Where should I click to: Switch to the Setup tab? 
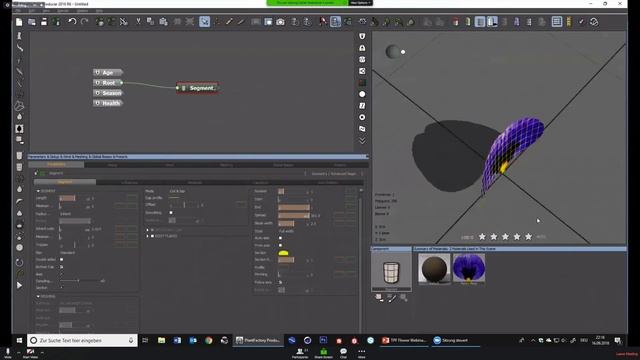pyautogui.click(x=112, y=165)
